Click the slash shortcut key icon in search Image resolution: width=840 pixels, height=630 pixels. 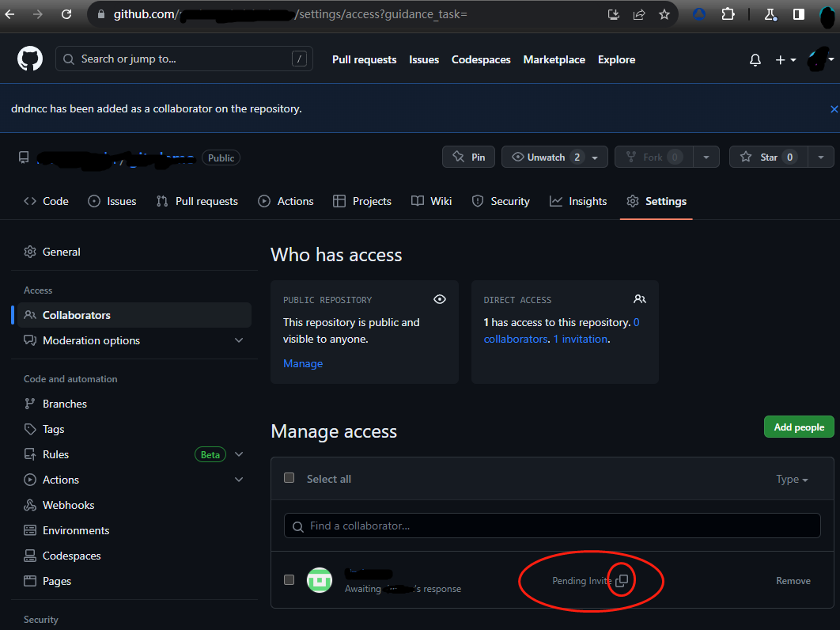pyautogui.click(x=300, y=59)
